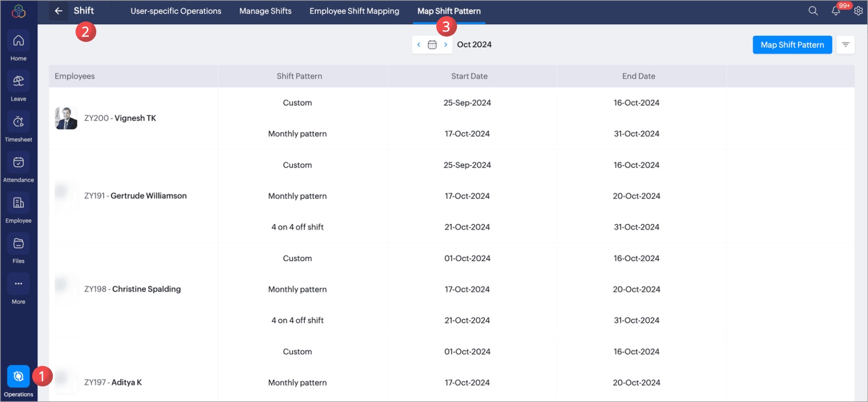The height and width of the screenshot is (402, 868).
Task: Open the search icon in top bar
Action: click(813, 11)
